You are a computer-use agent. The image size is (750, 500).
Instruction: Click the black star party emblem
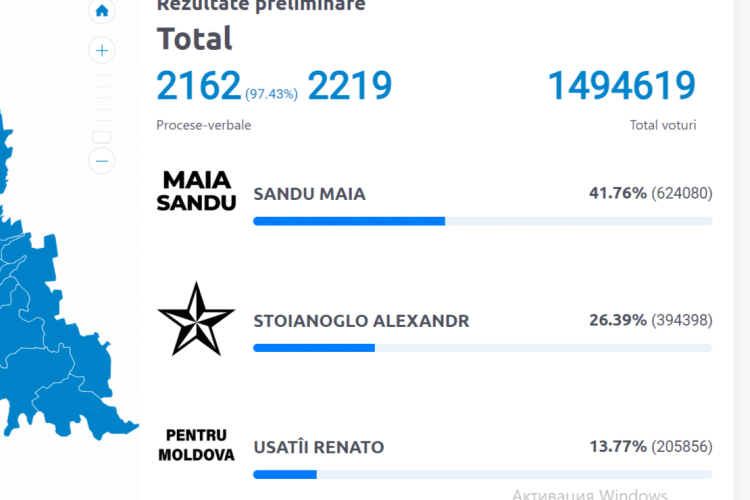click(196, 319)
